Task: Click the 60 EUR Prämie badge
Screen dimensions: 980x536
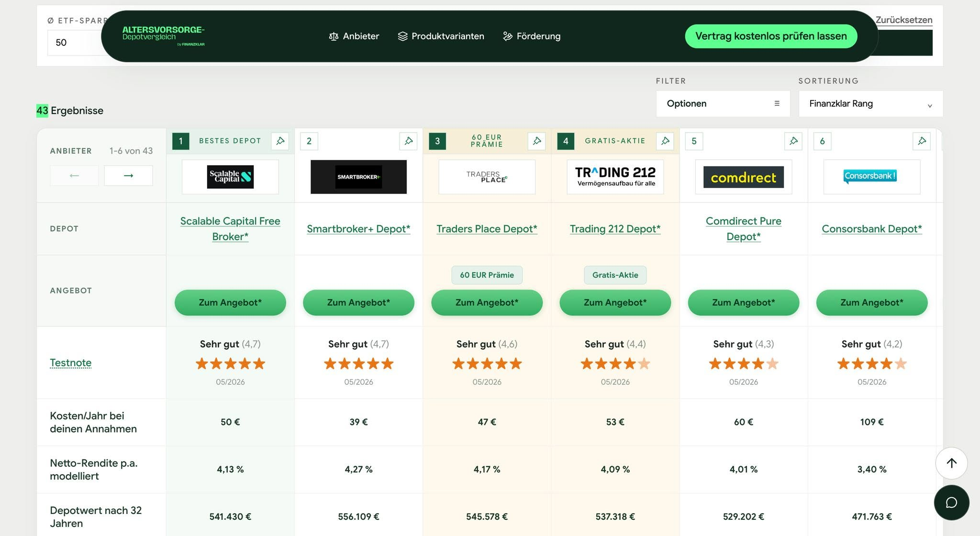Action: [487, 275]
